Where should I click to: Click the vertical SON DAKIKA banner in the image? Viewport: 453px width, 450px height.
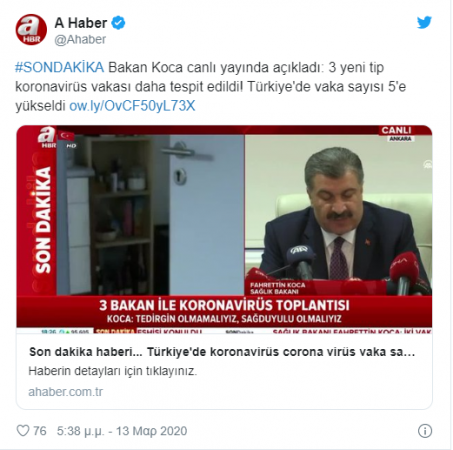43,220
